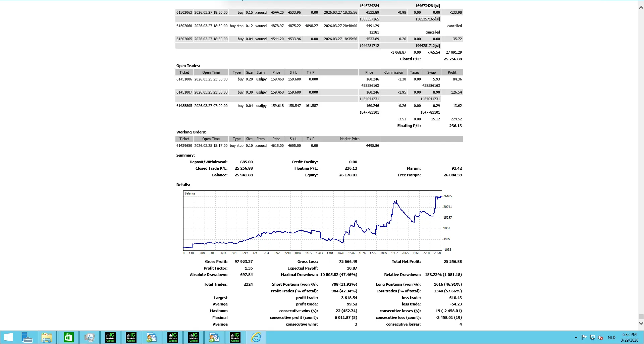Click the Balance chart graph
The image size is (644, 344).
point(313,221)
